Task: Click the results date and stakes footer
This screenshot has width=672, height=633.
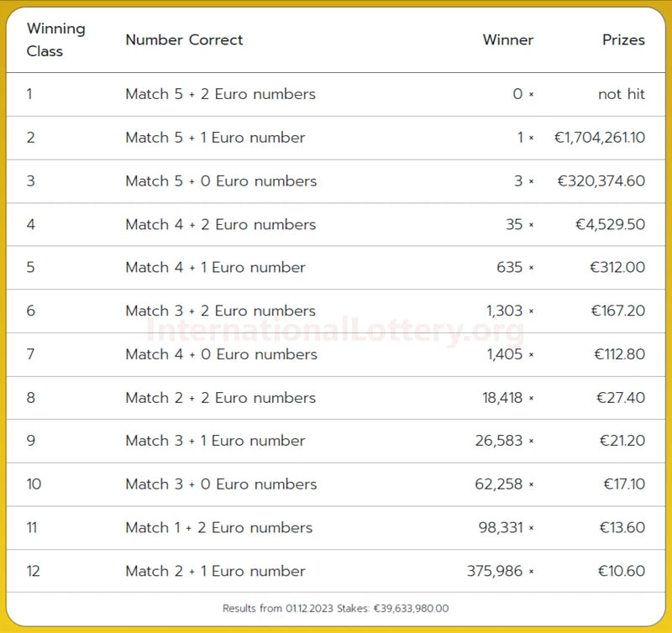Action: coord(335,608)
